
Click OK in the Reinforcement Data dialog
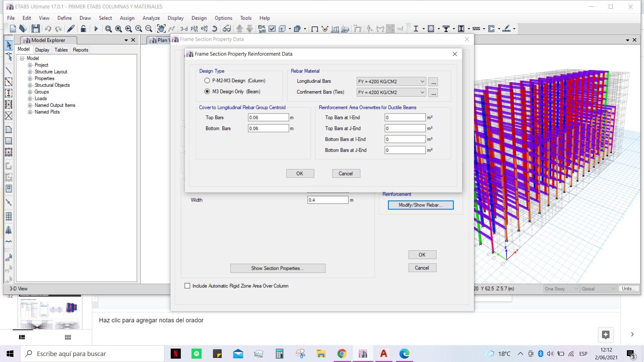(300, 174)
